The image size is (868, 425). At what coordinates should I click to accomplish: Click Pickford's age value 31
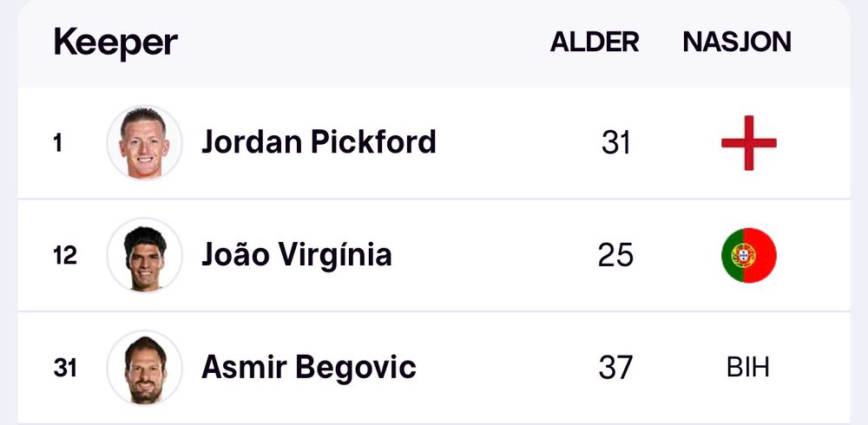(615, 142)
